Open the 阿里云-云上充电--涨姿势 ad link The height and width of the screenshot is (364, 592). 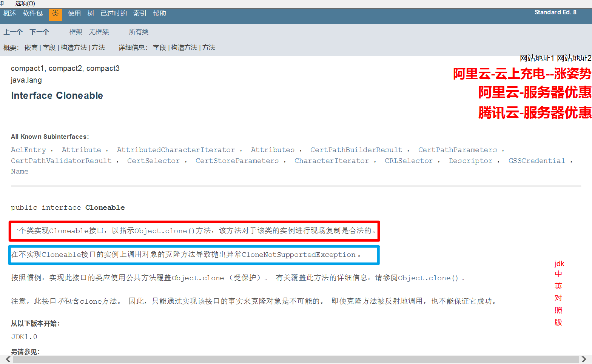pyautogui.click(x=522, y=74)
